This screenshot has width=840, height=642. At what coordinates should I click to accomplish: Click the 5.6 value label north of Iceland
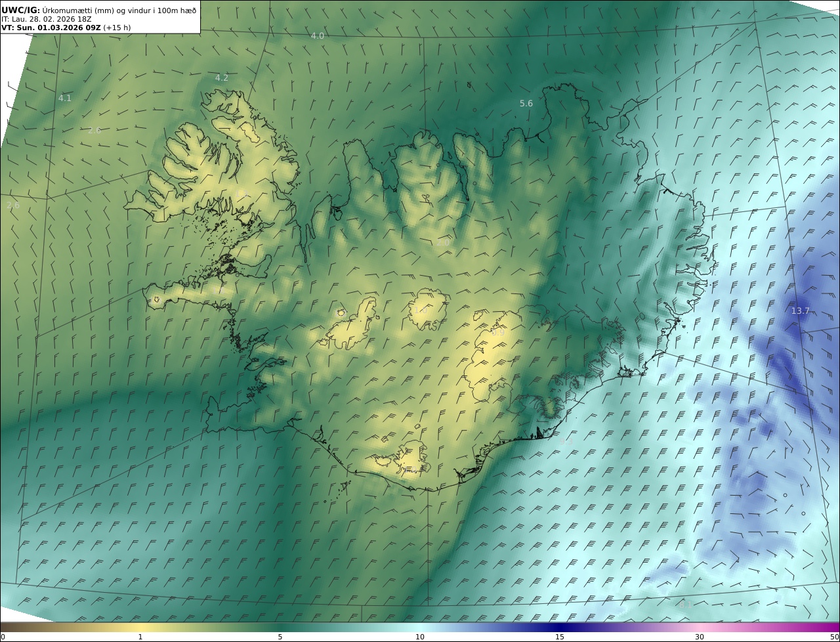tap(526, 103)
